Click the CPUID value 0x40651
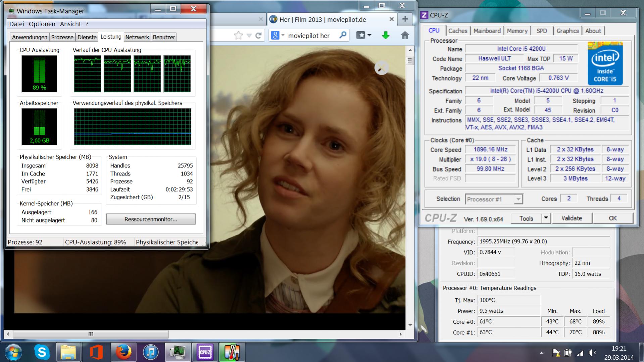 pyautogui.click(x=496, y=274)
